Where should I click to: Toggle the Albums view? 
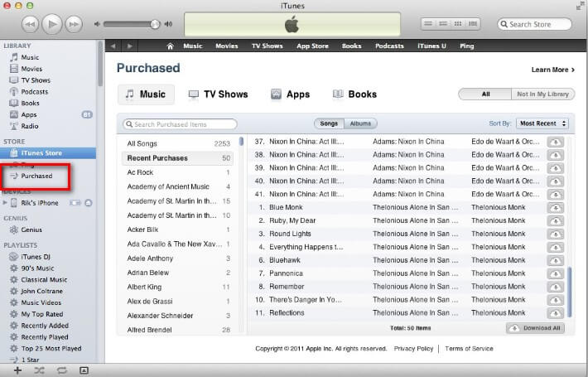click(360, 123)
